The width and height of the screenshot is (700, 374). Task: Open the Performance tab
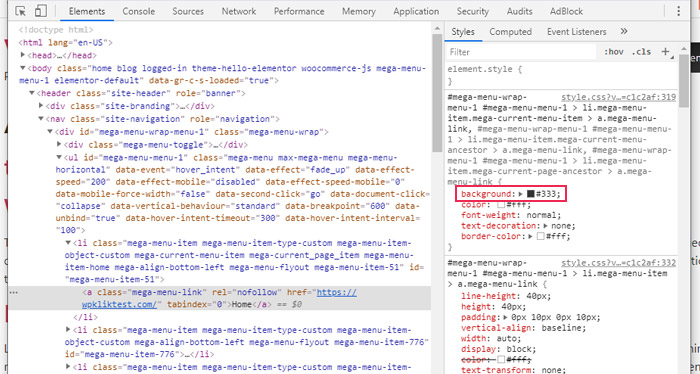(x=299, y=11)
